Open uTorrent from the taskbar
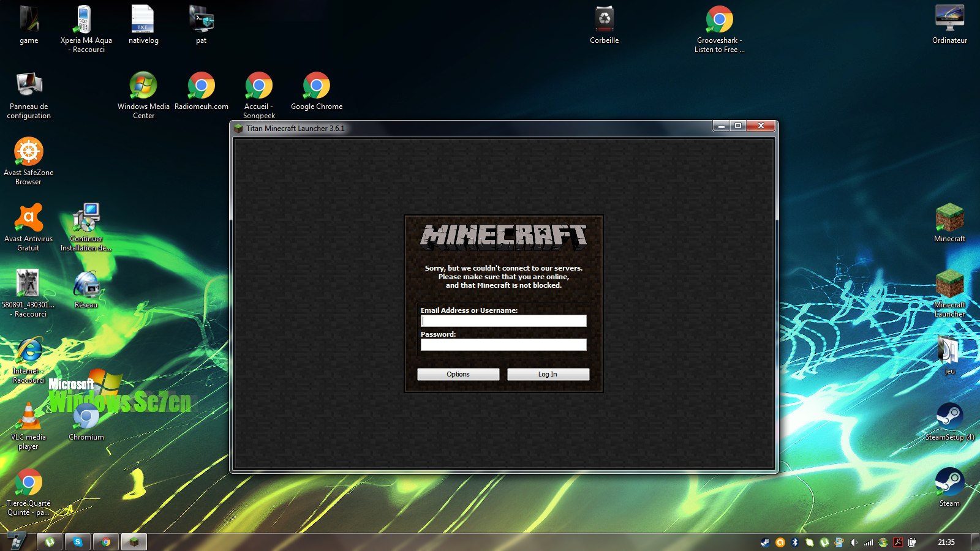980x551 pixels. 50,542
